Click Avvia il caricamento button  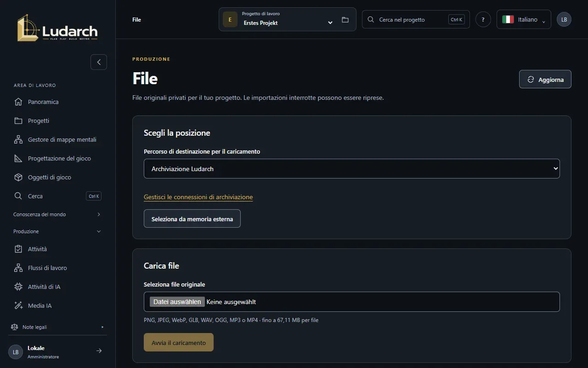point(179,342)
